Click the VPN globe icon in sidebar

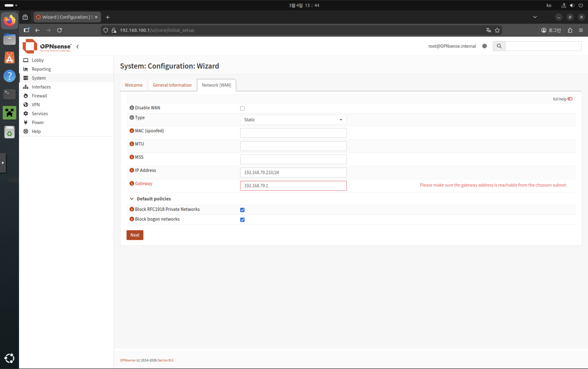tap(26, 105)
